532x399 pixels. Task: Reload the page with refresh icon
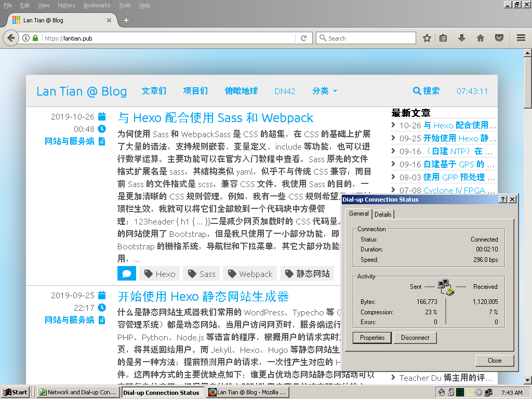[303, 38]
